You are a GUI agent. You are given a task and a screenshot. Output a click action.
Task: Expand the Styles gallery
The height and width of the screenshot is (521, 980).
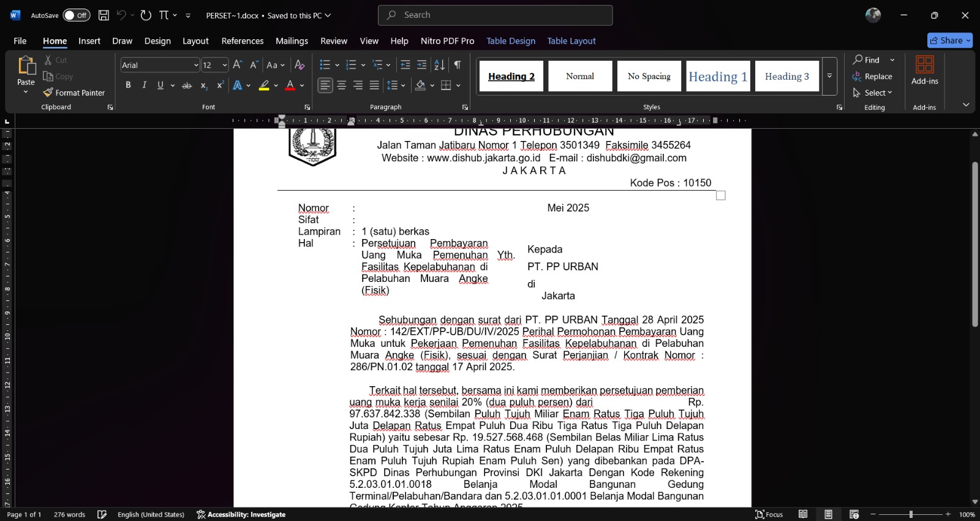coord(829,76)
